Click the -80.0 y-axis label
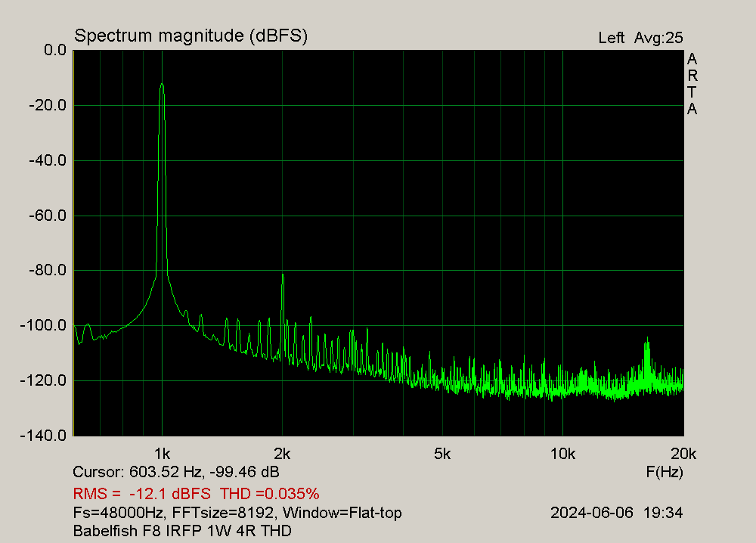Viewport: 756px width, 543px height. tap(47, 270)
